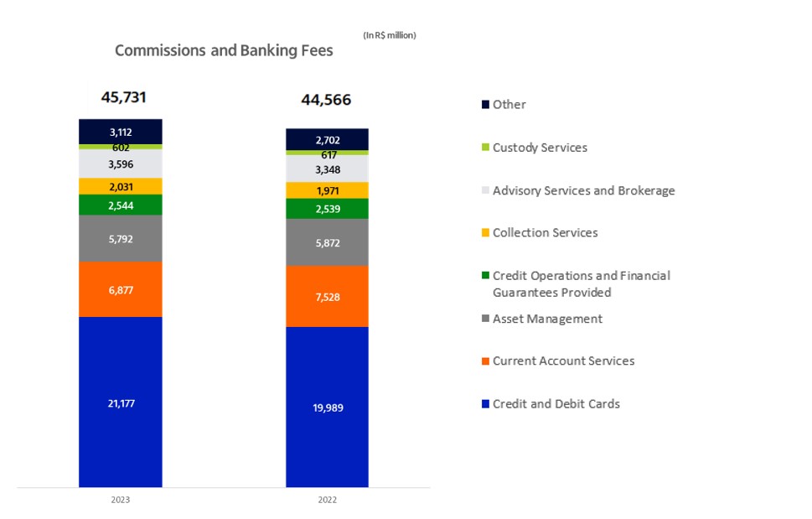Click the yellow Collection Services legend marker
The width and height of the screenshot is (812, 519).
click(485, 233)
